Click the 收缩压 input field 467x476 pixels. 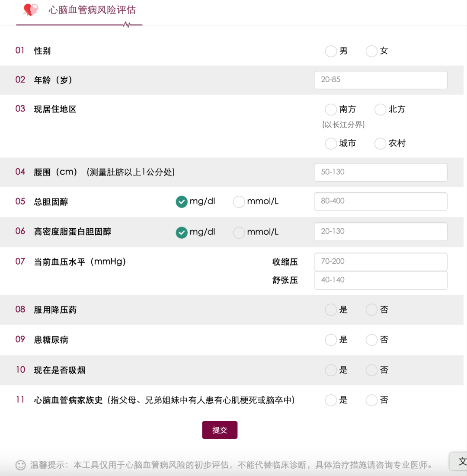tap(381, 262)
